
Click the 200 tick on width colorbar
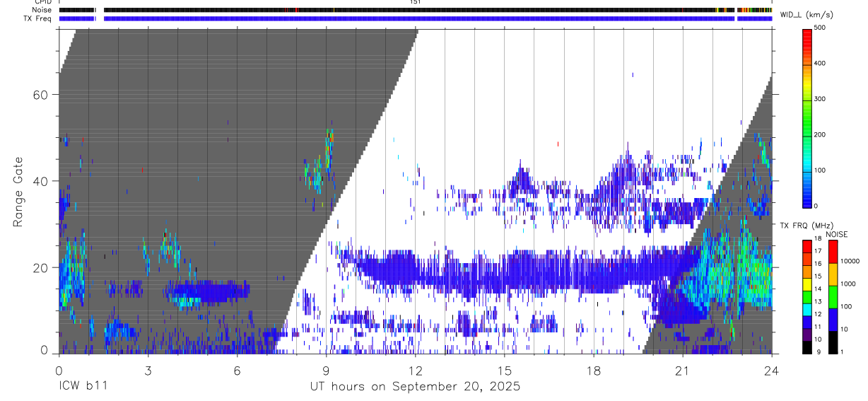coord(820,134)
